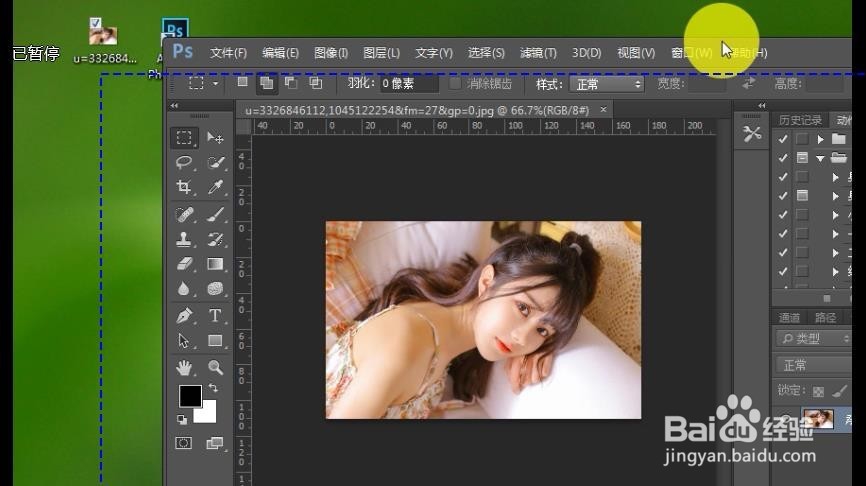Expand the collapsed action set folder
Image resolution: width=866 pixels, height=486 pixels.
821,139
